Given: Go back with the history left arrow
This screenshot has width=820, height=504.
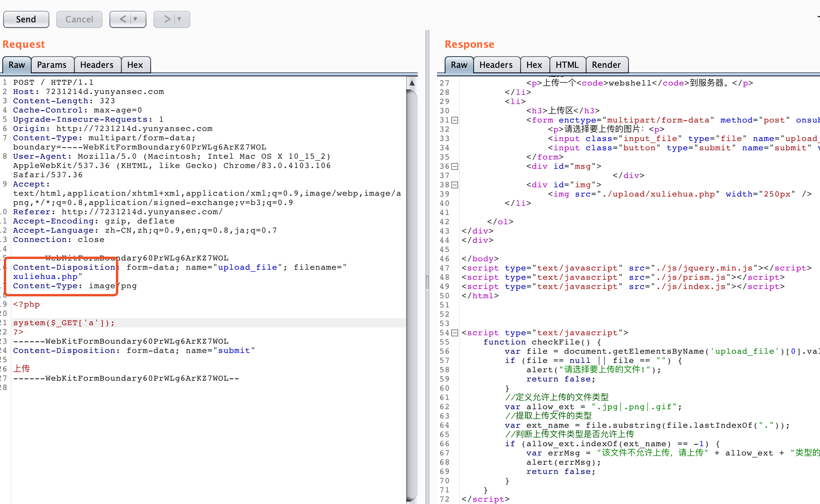Looking at the screenshot, I should point(123,19).
